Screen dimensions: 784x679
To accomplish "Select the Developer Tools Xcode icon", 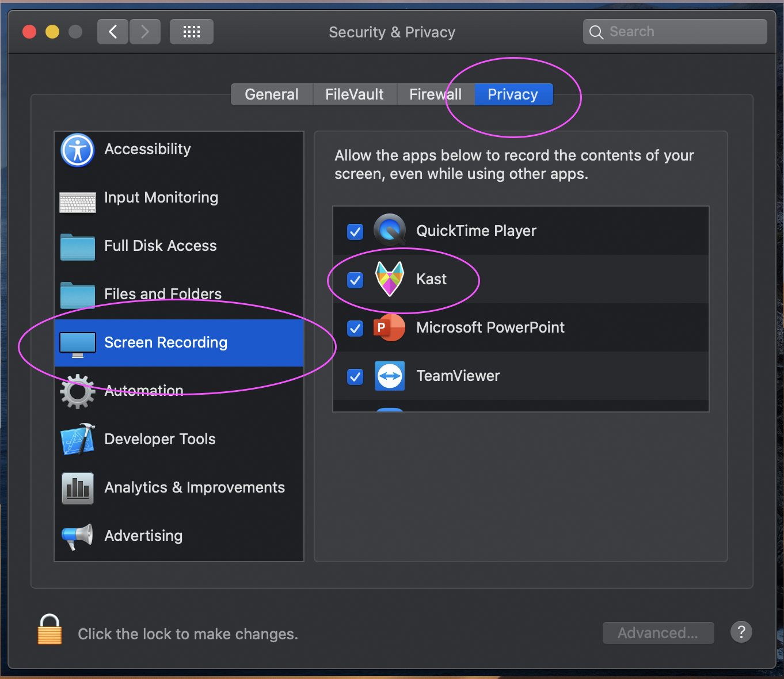I will (x=78, y=439).
